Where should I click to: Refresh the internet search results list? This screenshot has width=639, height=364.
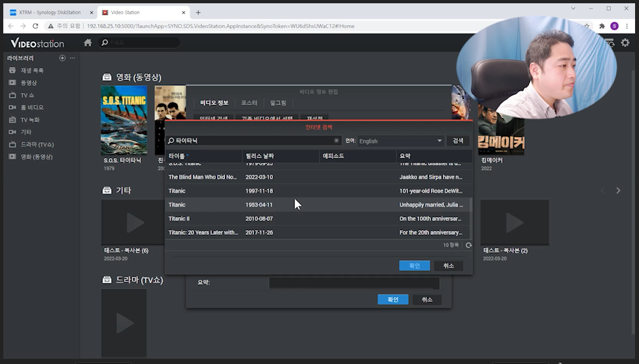click(x=468, y=245)
